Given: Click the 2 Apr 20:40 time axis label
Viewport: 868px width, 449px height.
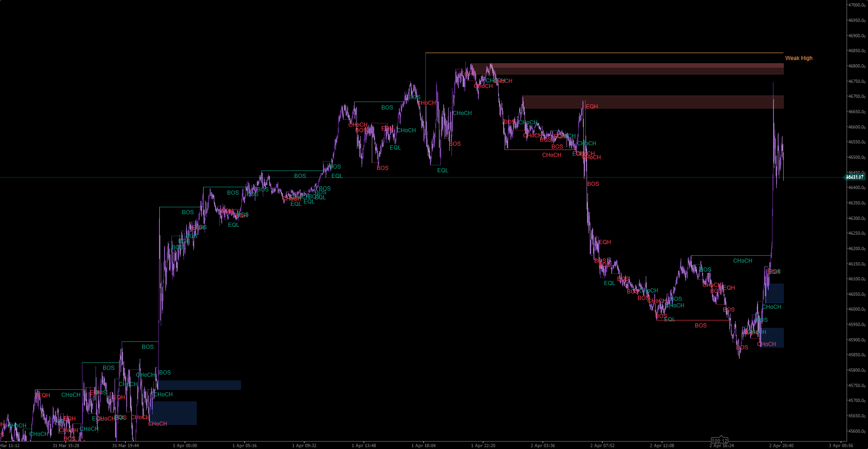Looking at the screenshot, I should pyautogui.click(x=781, y=446).
